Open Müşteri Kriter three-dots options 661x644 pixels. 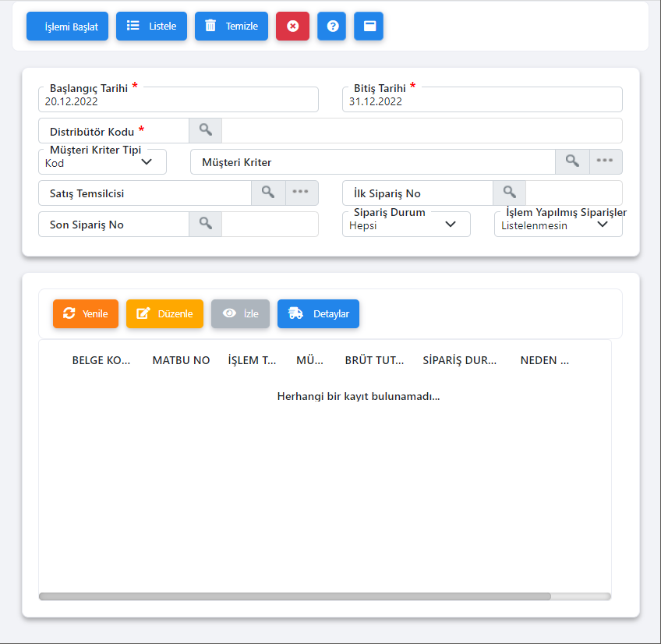click(x=606, y=161)
